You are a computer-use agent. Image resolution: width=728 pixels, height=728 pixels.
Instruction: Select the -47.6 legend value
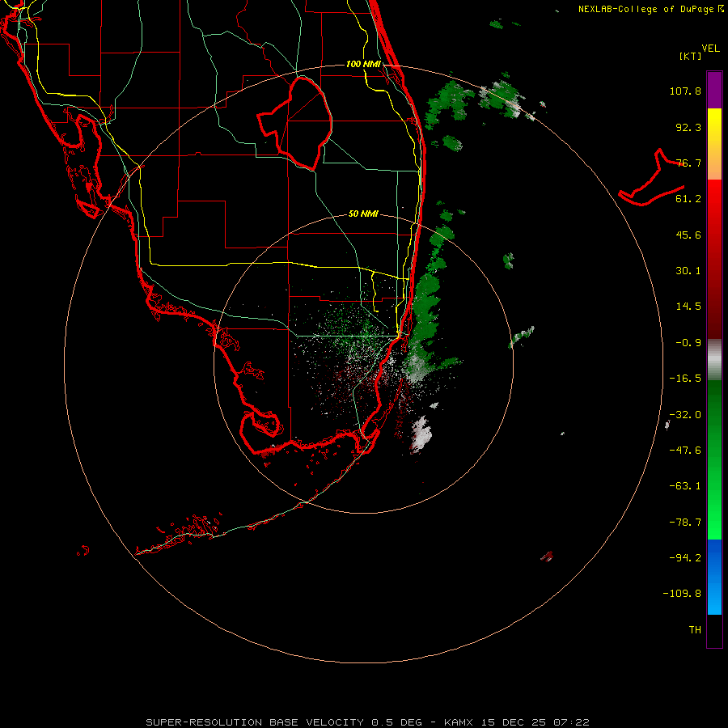(685, 451)
